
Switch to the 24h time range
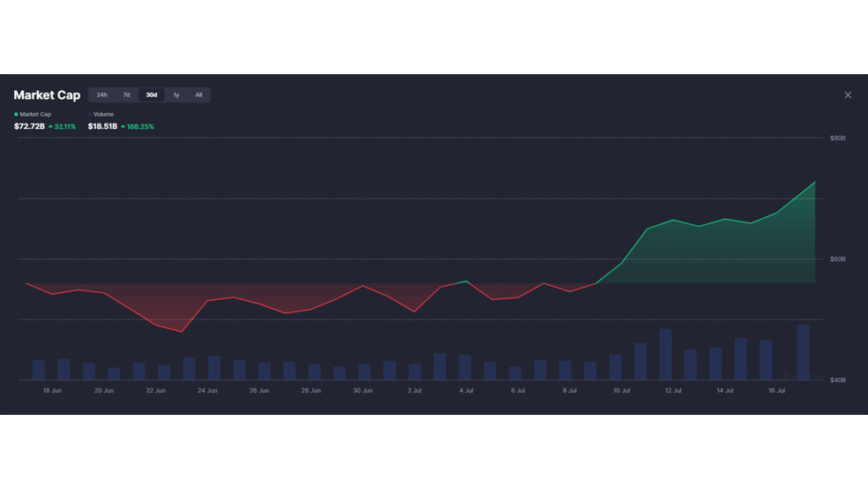click(x=101, y=95)
